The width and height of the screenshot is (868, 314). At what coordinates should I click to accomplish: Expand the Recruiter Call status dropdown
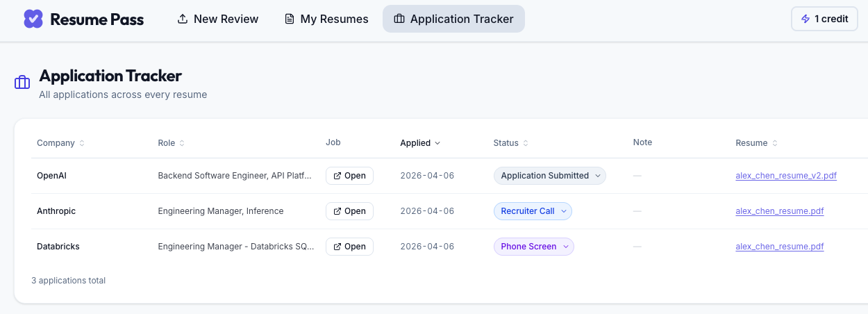tap(533, 211)
